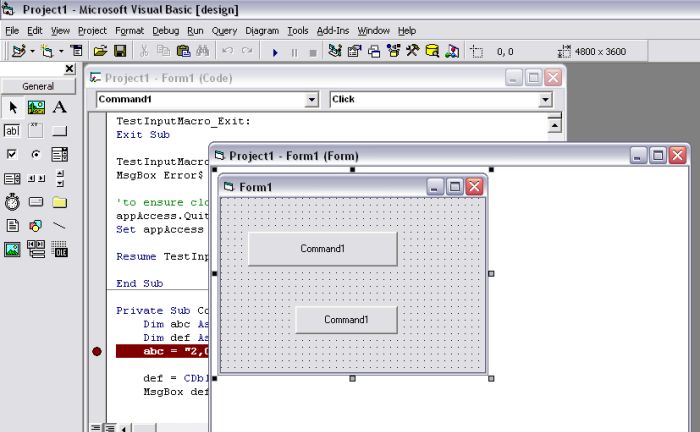Open the Menu Editor from toolbar

[77, 51]
